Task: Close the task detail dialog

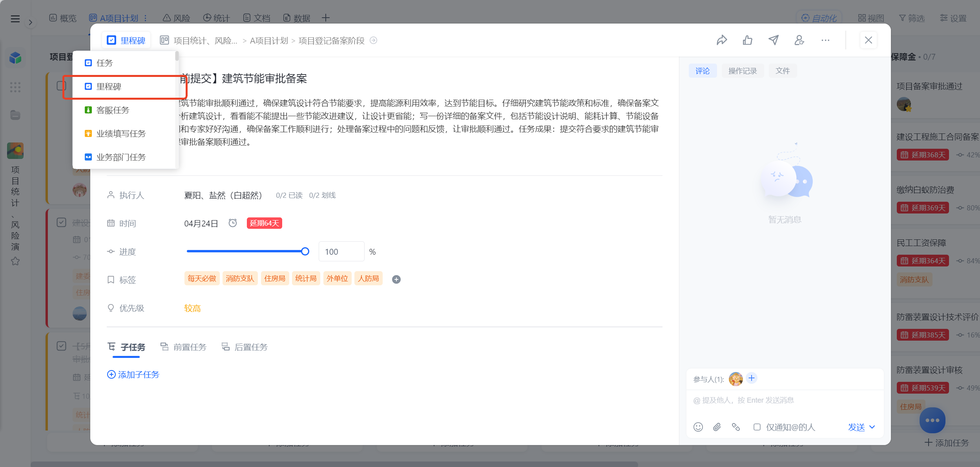Action: (x=869, y=40)
